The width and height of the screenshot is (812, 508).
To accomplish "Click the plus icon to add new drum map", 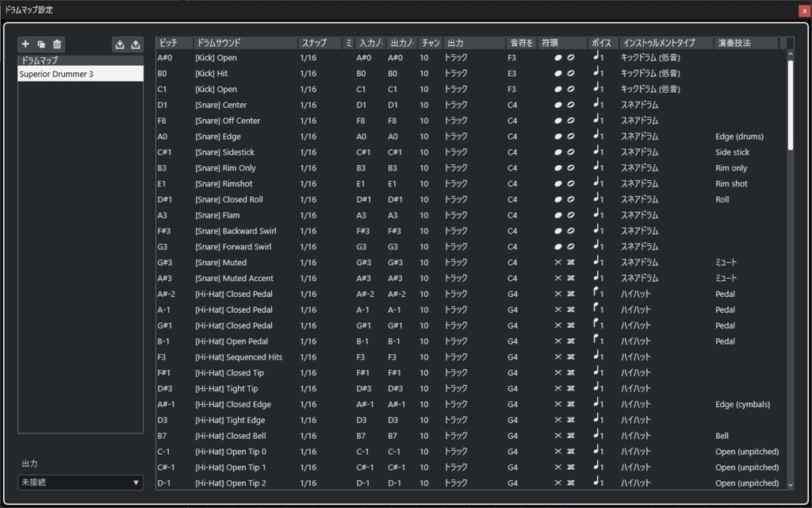I will pyautogui.click(x=25, y=44).
